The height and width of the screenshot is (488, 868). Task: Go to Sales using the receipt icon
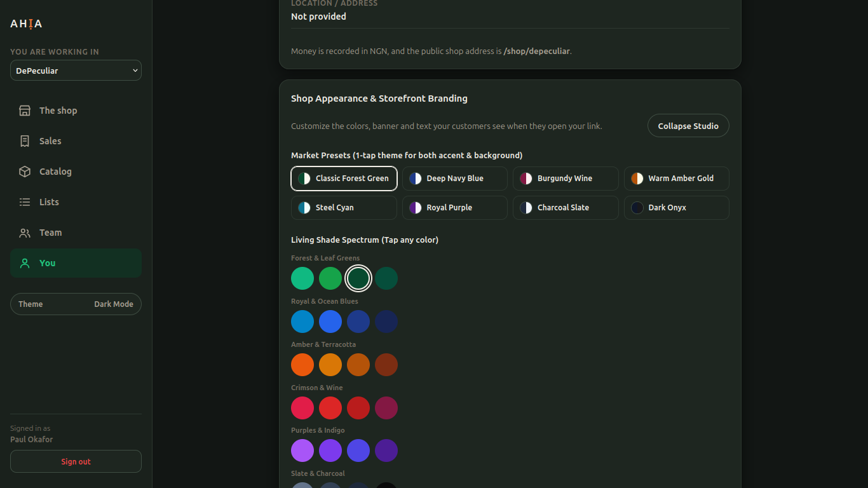point(25,141)
